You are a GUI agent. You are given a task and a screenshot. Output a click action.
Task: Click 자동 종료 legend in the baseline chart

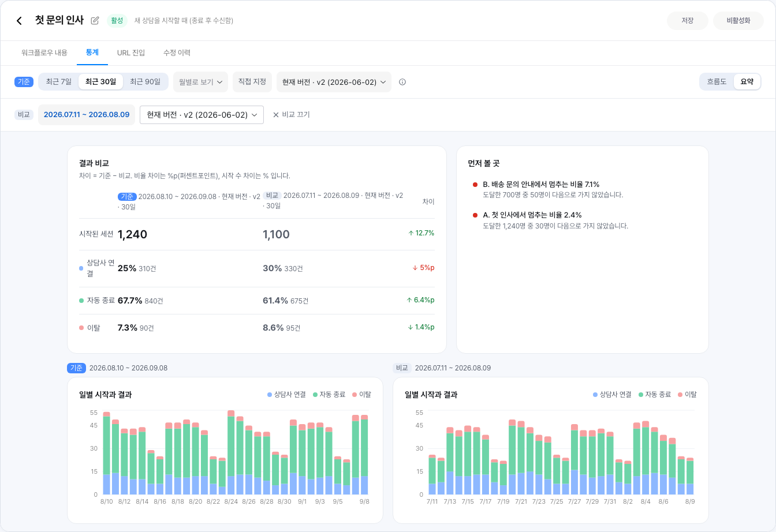click(x=329, y=395)
